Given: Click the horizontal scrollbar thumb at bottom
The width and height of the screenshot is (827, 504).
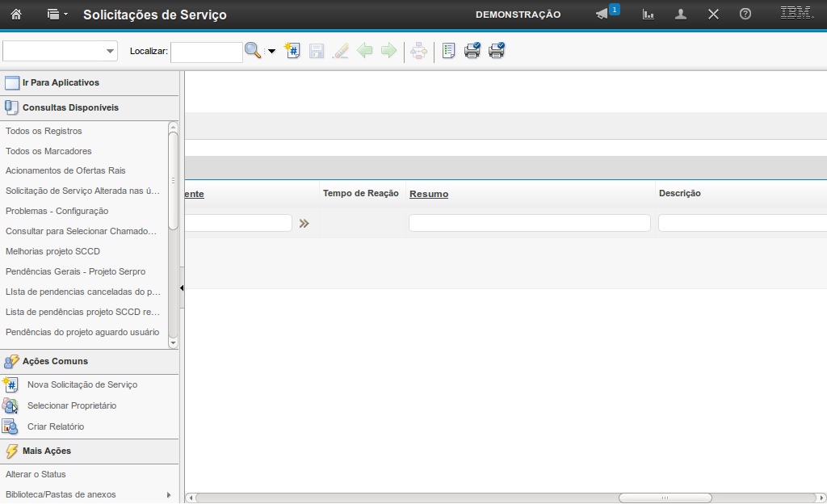Looking at the screenshot, I should [665, 498].
